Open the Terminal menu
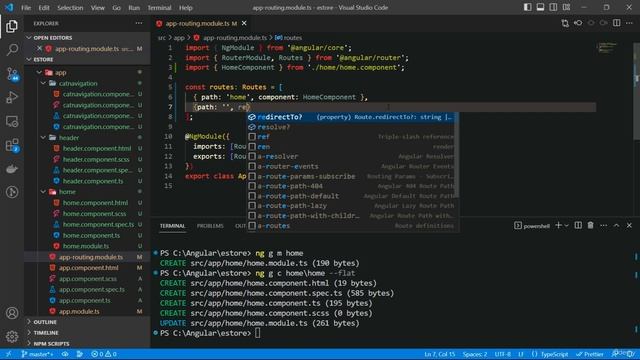Viewport: 640px width, 360px height. [x=159, y=8]
